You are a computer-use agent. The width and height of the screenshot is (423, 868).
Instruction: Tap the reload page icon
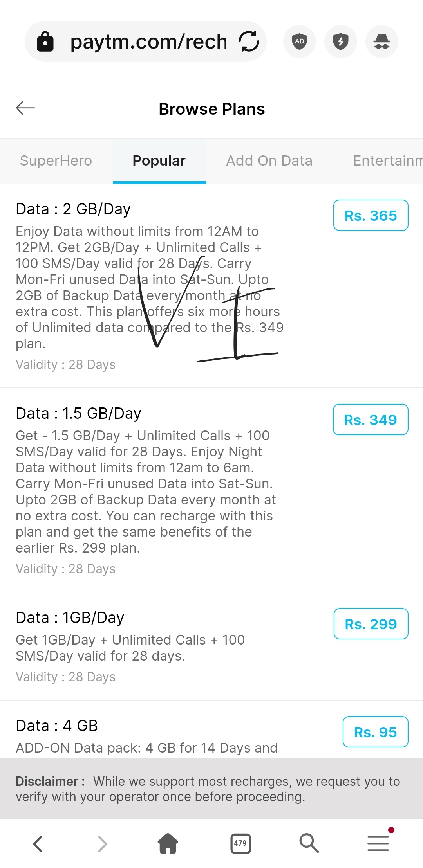click(249, 41)
